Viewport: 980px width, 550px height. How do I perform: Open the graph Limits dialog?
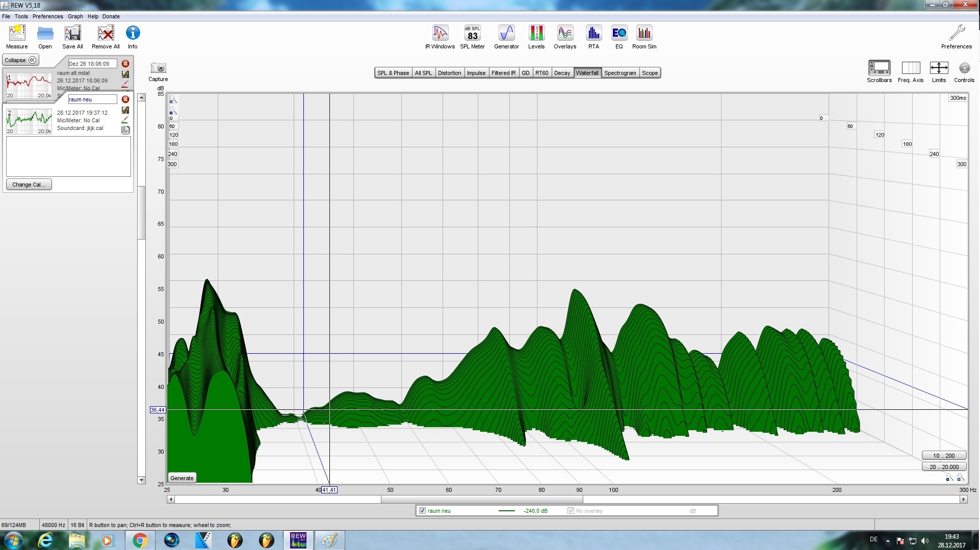coord(939,68)
